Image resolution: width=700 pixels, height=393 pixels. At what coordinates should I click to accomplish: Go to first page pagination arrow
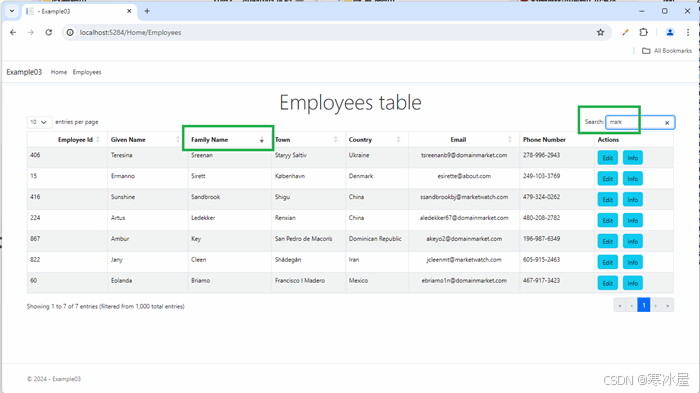[x=620, y=305]
